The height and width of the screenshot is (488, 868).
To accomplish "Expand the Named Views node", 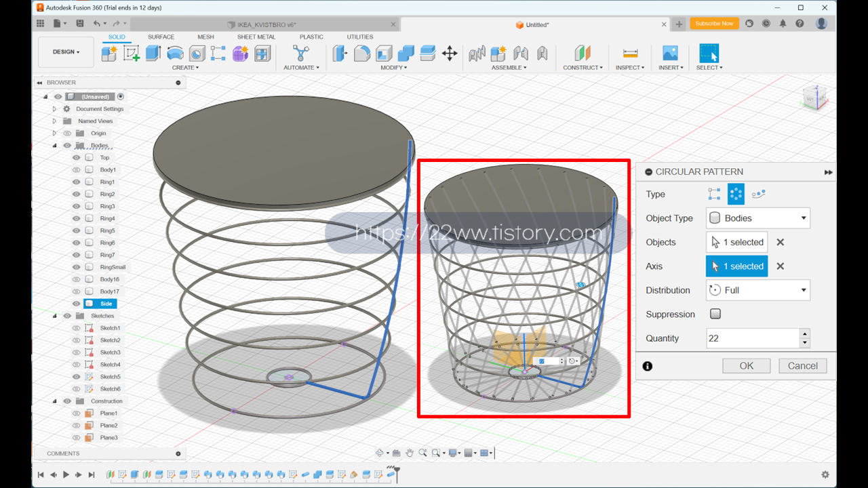I will (x=55, y=121).
